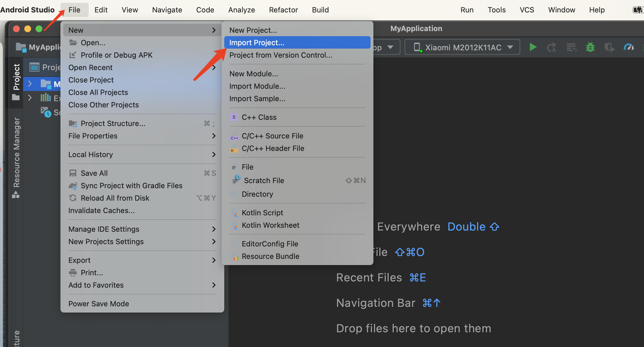Screen dimensions: 644x347
Task: Open the Resource Manager side panel
Action: [x=16, y=157]
